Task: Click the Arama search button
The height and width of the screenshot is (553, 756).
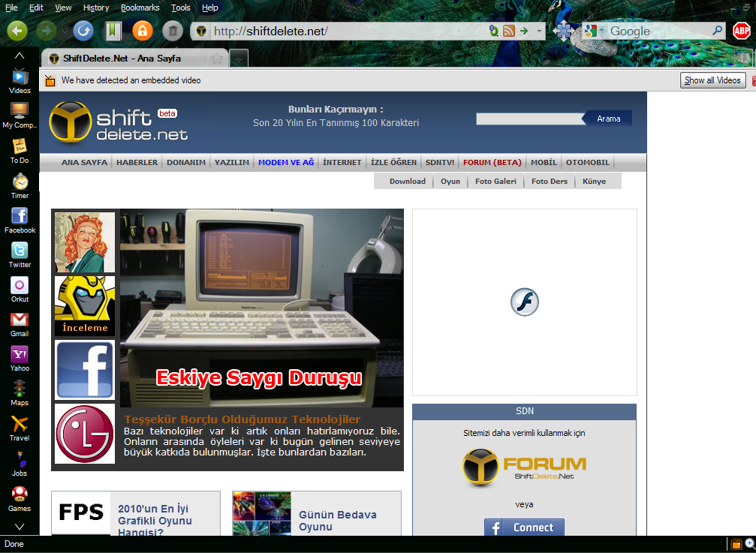Action: coord(608,119)
